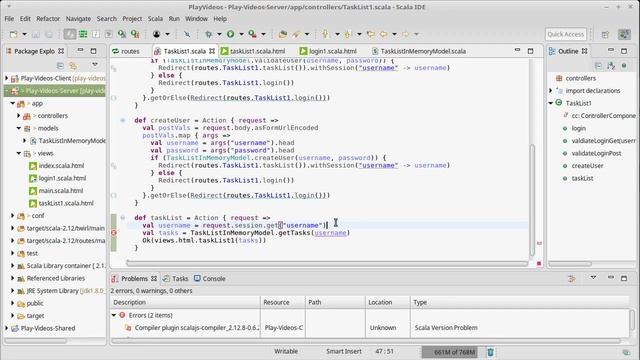Switch to the login1.scala.html tab
This screenshot has height=360, width=640.
[x=328, y=51]
